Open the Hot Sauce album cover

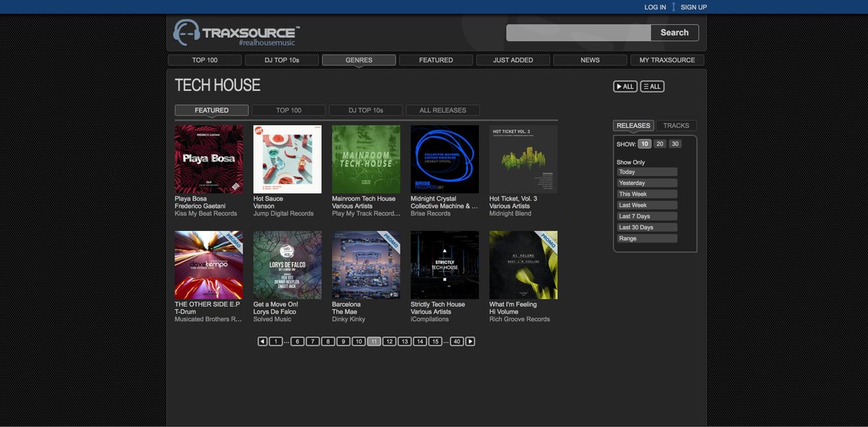coord(288,159)
